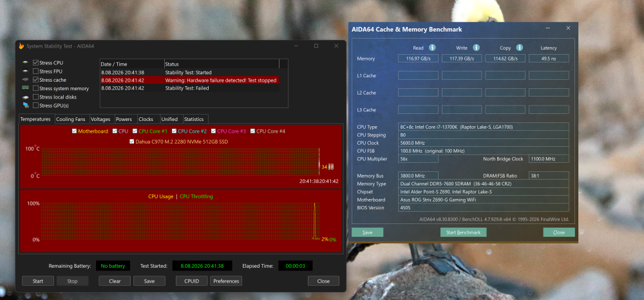Viewport: 644px width, 300px height.
Task: Open the Powers tab
Action: coord(124,119)
